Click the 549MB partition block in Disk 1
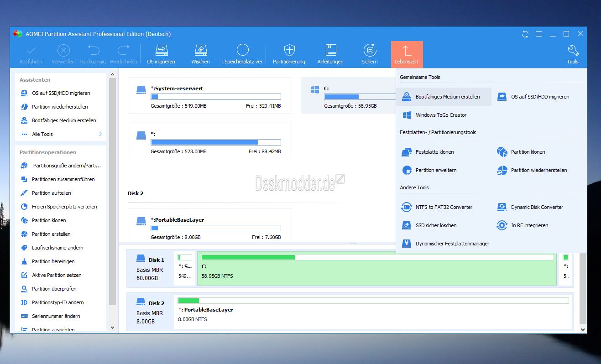This screenshot has width=601, height=364. 185,268
